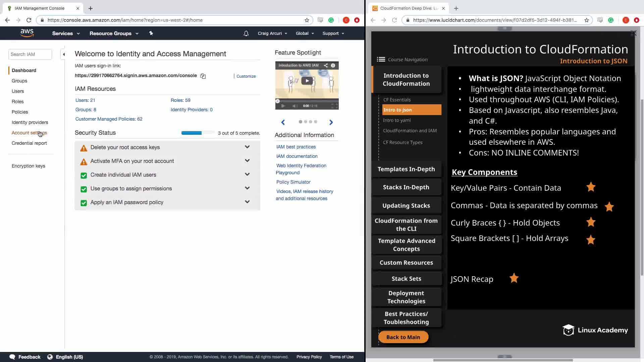Expand Delete your root access keys
This screenshot has width=644, height=362.
tap(247, 147)
